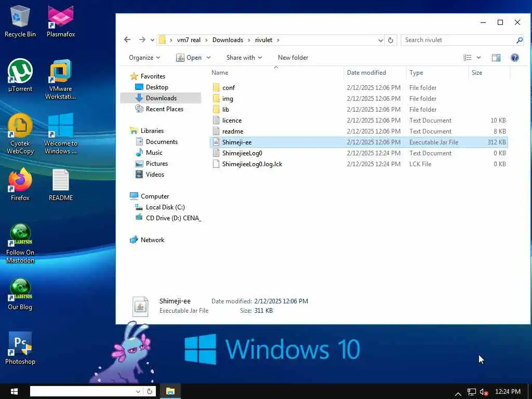
Task: Expand the view options dropdown arrow
Action: [478, 58]
